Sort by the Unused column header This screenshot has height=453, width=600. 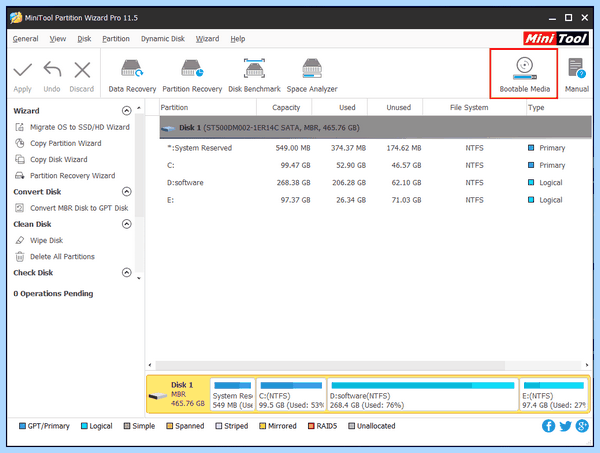(x=395, y=108)
